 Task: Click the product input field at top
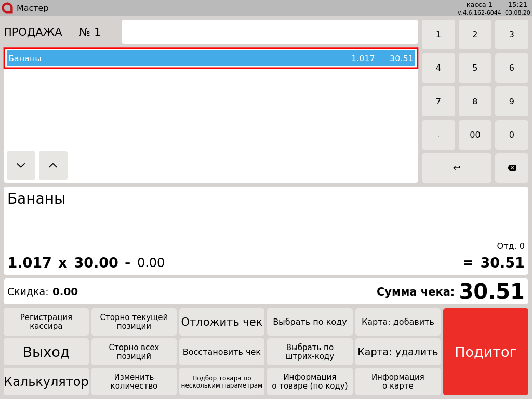click(x=270, y=32)
